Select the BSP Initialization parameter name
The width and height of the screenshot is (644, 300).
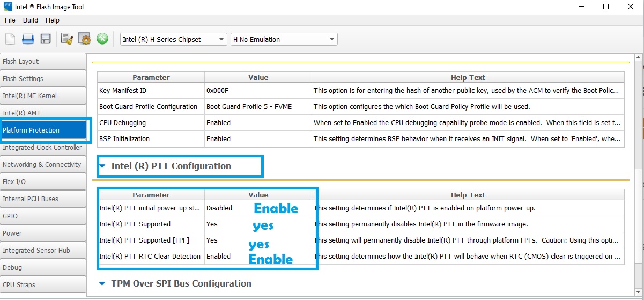pos(151,138)
